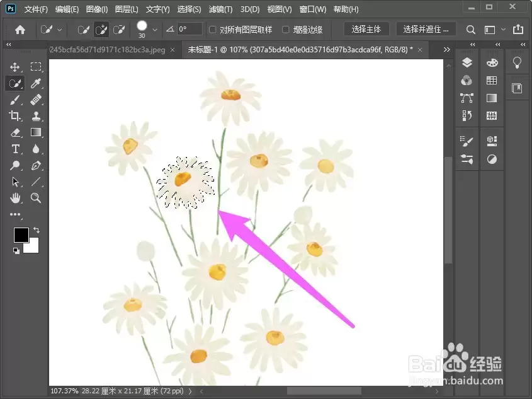Open the Channels panel icon
Screen dimensions: 532x399
point(467,81)
